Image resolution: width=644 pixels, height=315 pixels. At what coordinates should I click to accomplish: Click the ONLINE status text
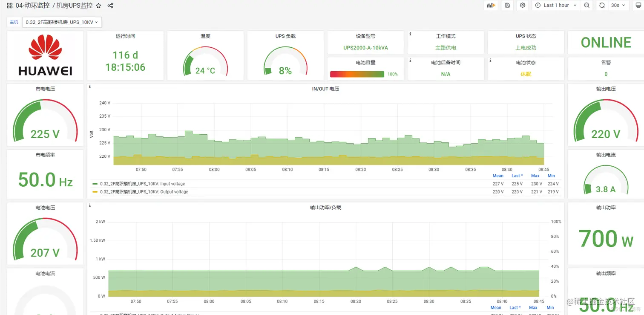[606, 43]
